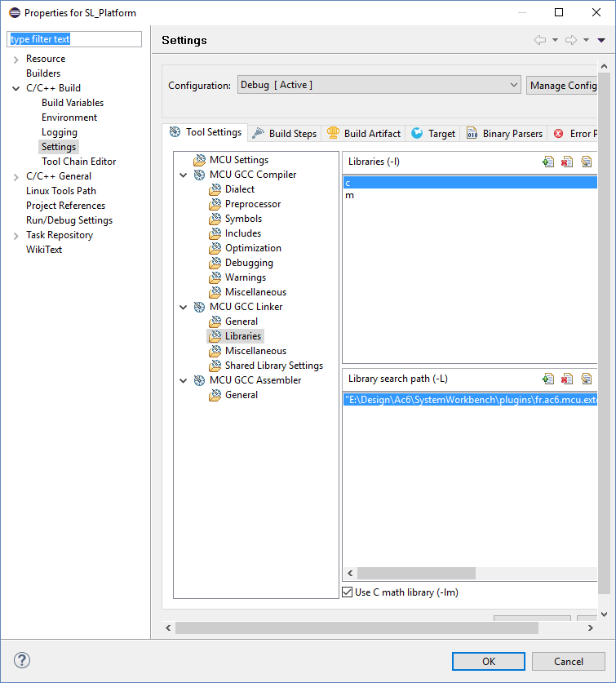Screen dimensions: 616x683
Task: Switch to the Build Steps tab
Action: pyautogui.click(x=284, y=133)
